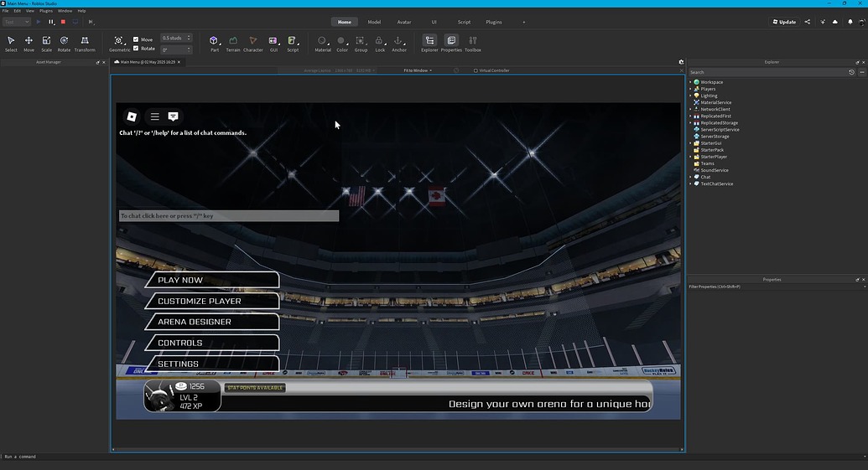Open the Window menu
868x470 pixels.
(65, 11)
